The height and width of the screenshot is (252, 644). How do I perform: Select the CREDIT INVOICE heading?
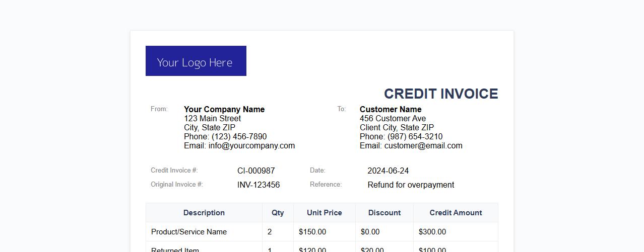coord(441,94)
